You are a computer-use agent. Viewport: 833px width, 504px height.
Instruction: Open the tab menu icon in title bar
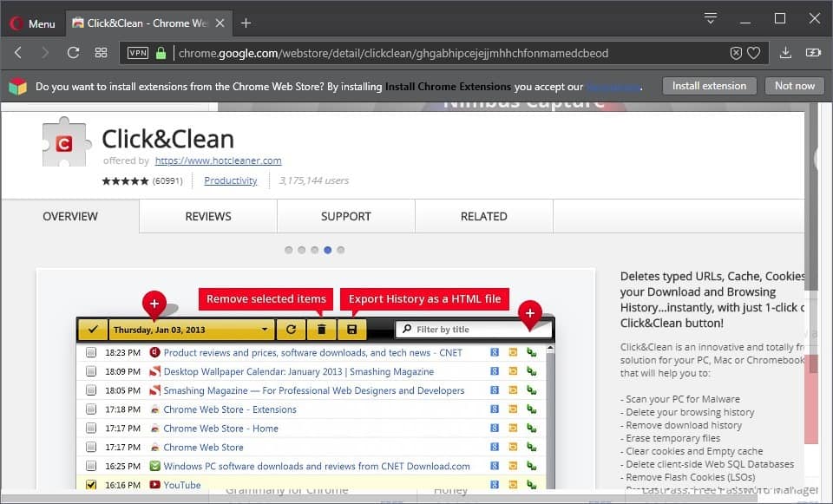click(711, 18)
